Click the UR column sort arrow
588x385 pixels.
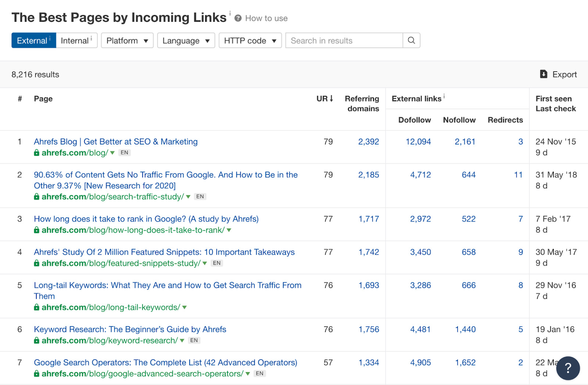[331, 99]
